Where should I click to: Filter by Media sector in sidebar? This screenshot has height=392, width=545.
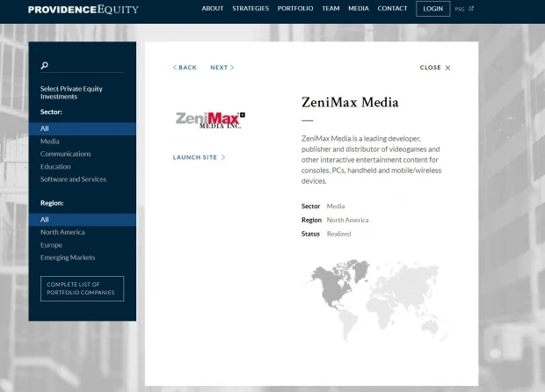pyautogui.click(x=50, y=142)
